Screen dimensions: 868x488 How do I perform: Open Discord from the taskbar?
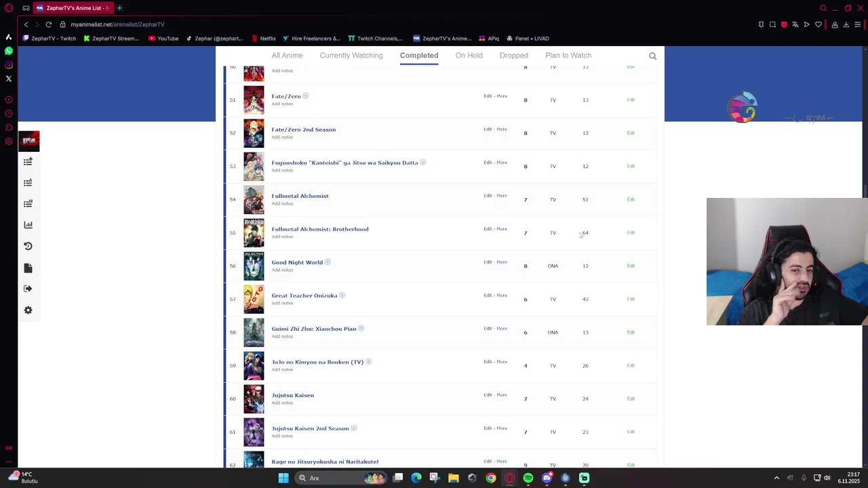click(x=547, y=478)
